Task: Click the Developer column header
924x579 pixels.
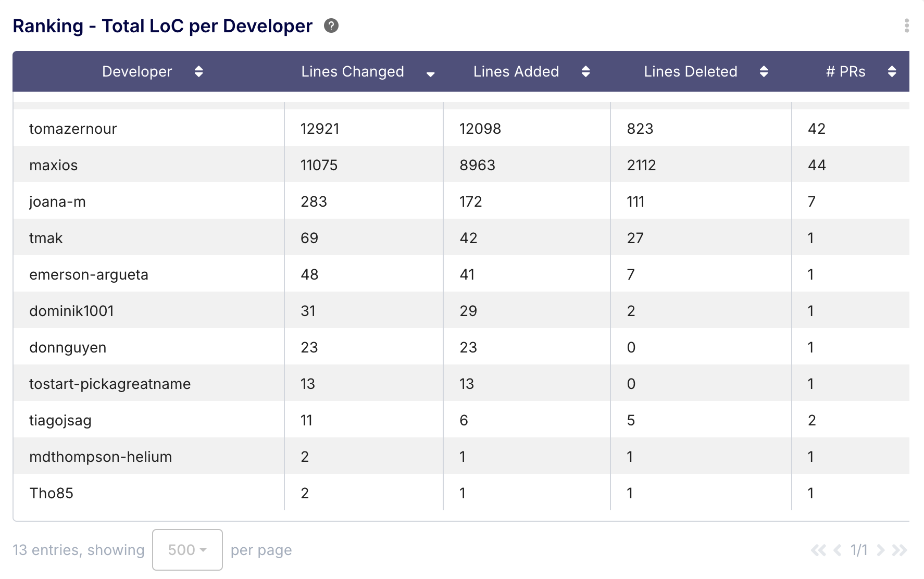Action: coord(137,71)
